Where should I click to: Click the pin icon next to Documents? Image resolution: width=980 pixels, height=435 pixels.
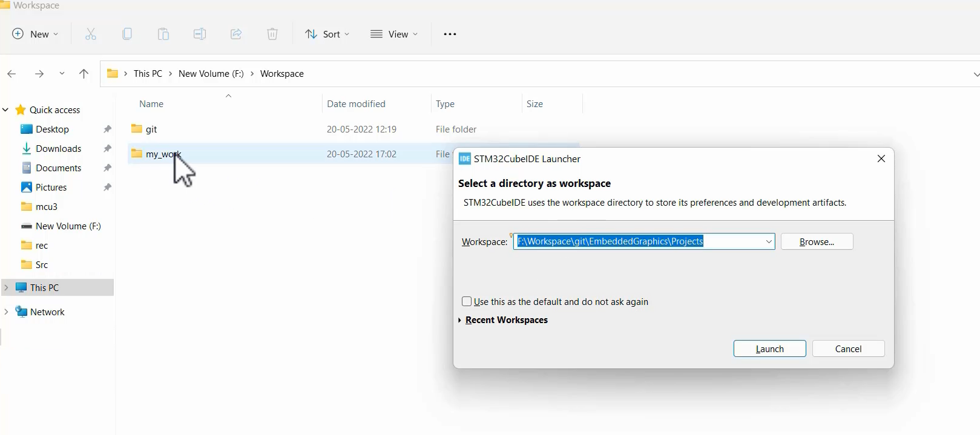(x=108, y=168)
